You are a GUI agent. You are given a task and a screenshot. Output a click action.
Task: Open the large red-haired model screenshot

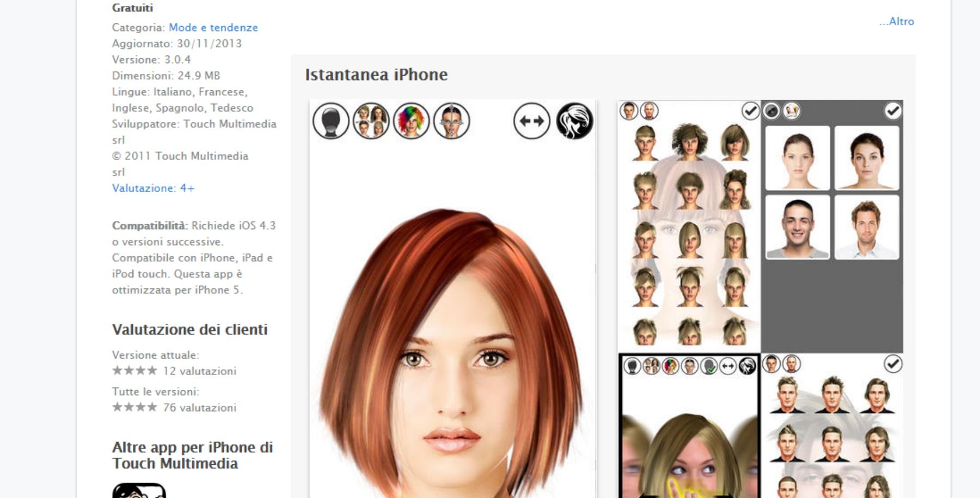(x=452, y=299)
